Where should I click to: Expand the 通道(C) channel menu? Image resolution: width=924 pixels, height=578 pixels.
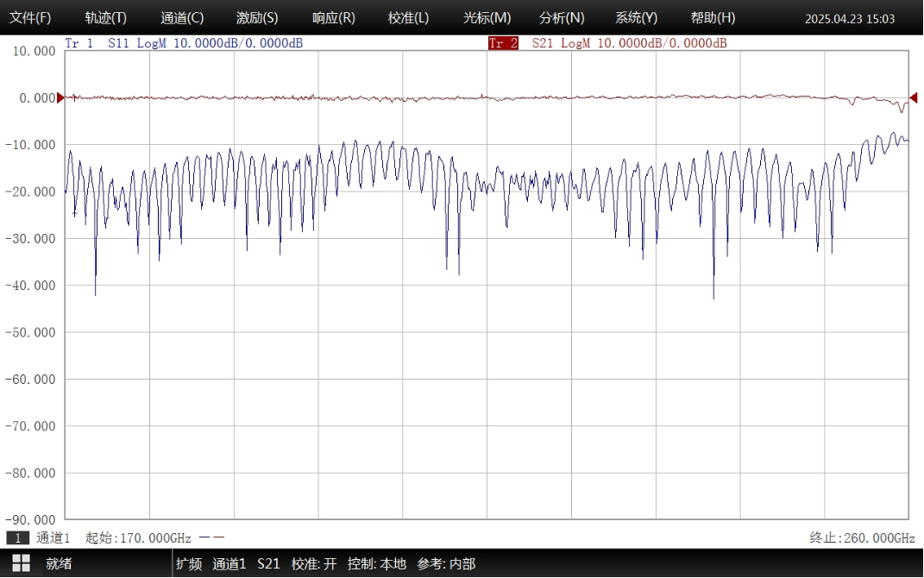(182, 18)
